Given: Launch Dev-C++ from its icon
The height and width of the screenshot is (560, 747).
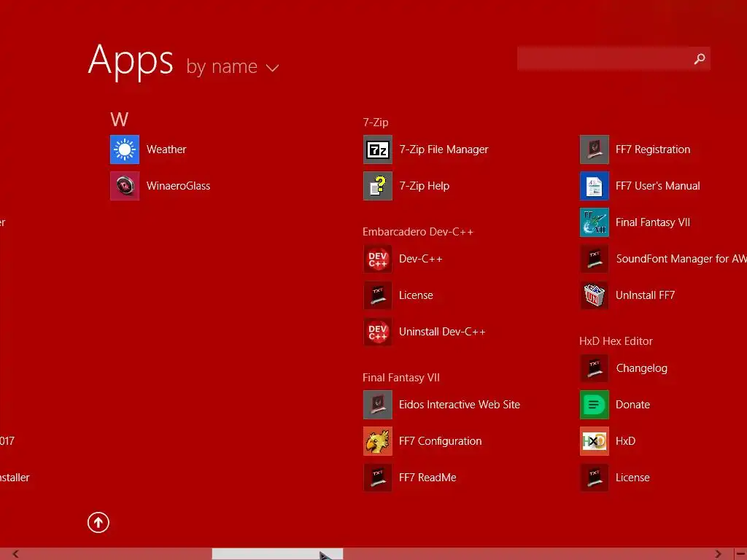Looking at the screenshot, I should click(378, 259).
